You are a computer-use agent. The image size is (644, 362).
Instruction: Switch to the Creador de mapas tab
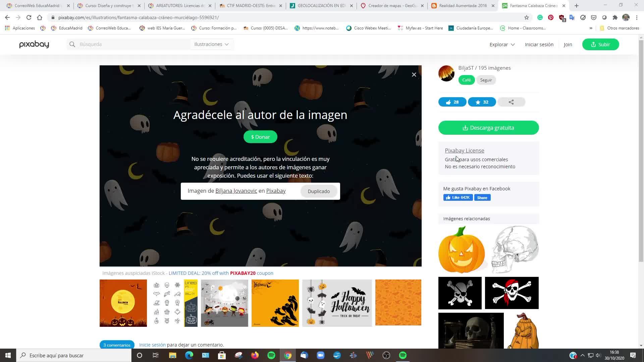click(x=392, y=6)
